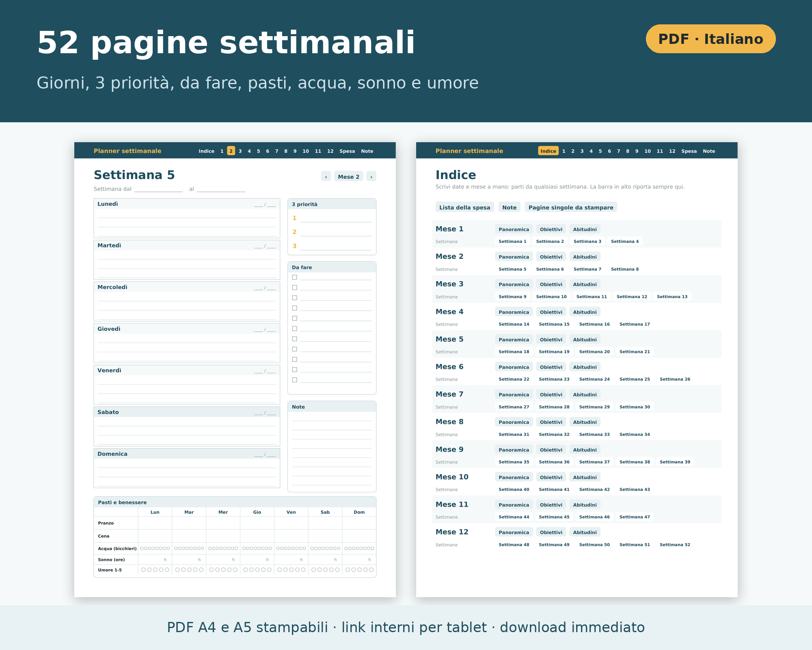Open Panoramica for Mese 12
This screenshot has height=650, width=812.
click(514, 532)
